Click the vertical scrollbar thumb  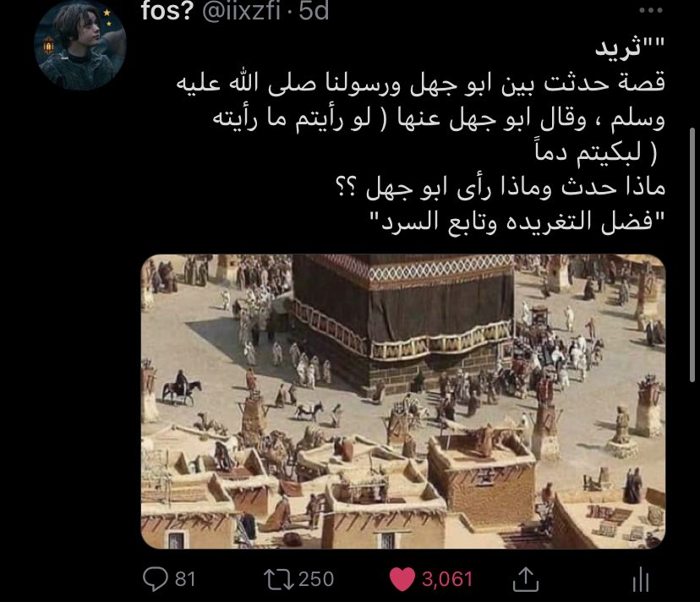[x=692, y=254]
